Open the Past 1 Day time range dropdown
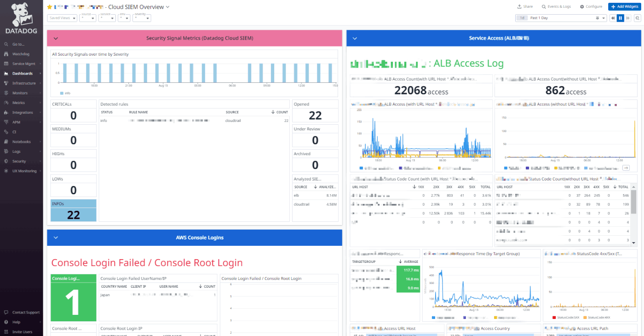Viewport: 644px width, 336px height. 561,18
